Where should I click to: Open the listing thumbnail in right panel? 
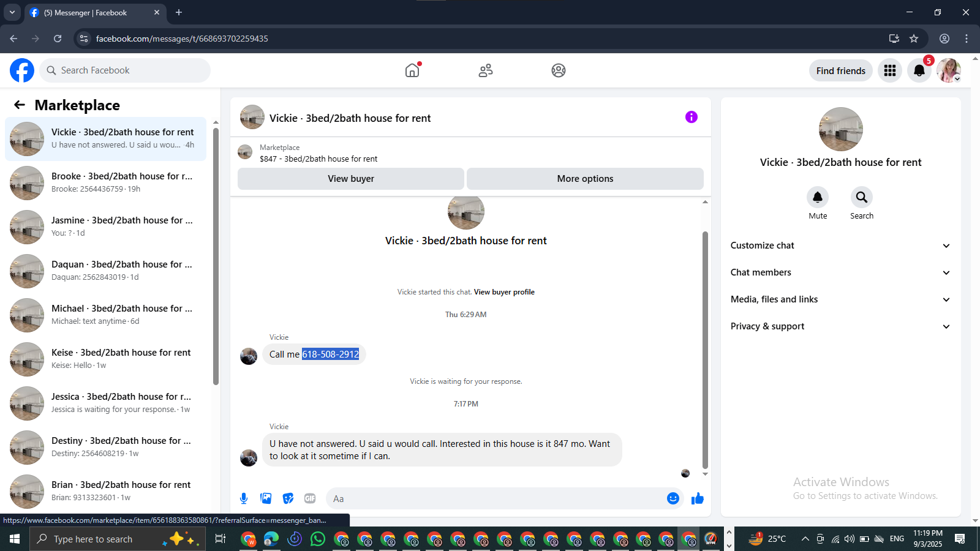[841, 129]
